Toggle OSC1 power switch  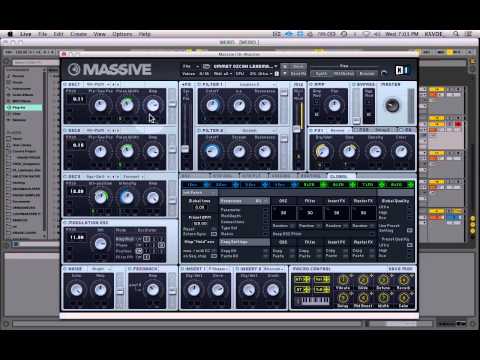[x=65, y=84]
